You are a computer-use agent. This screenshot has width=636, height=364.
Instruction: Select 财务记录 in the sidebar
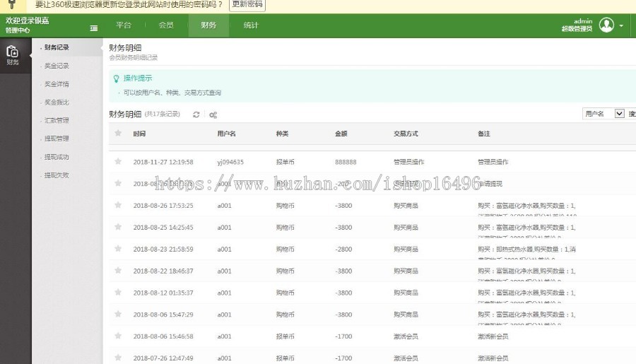[57, 47]
